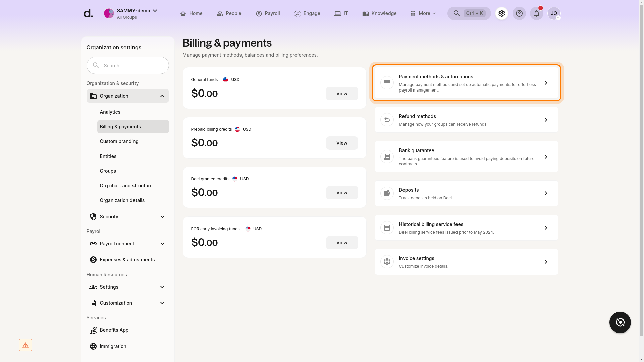This screenshot has width=644, height=362.
Task: Click the Organization building icon
Action: pyautogui.click(x=93, y=96)
